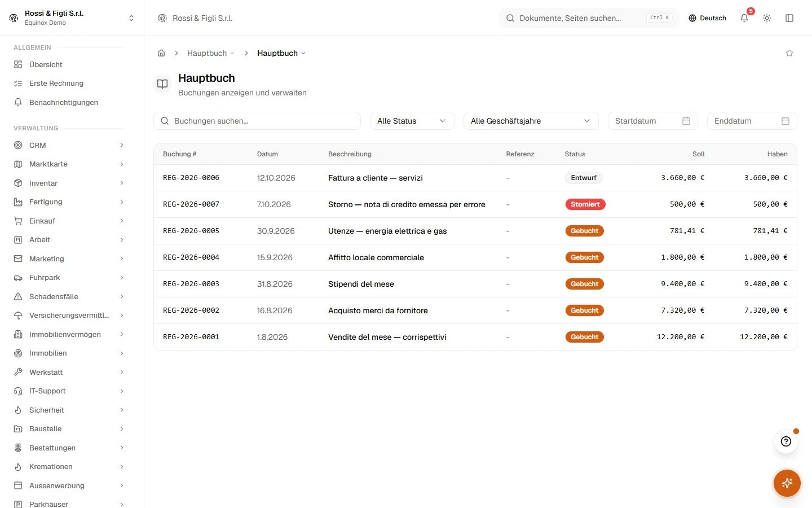812x508 pixels.
Task: Mark page as favorite with star icon
Action: (x=789, y=53)
